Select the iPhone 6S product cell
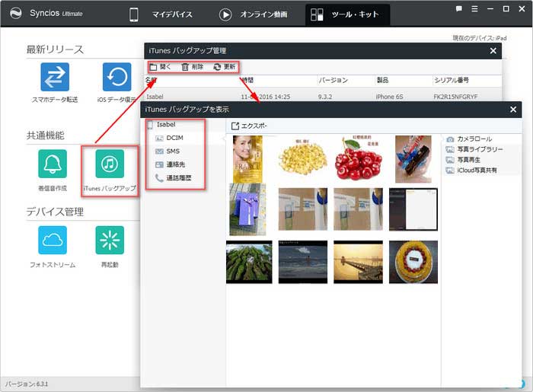 pyautogui.click(x=389, y=97)
